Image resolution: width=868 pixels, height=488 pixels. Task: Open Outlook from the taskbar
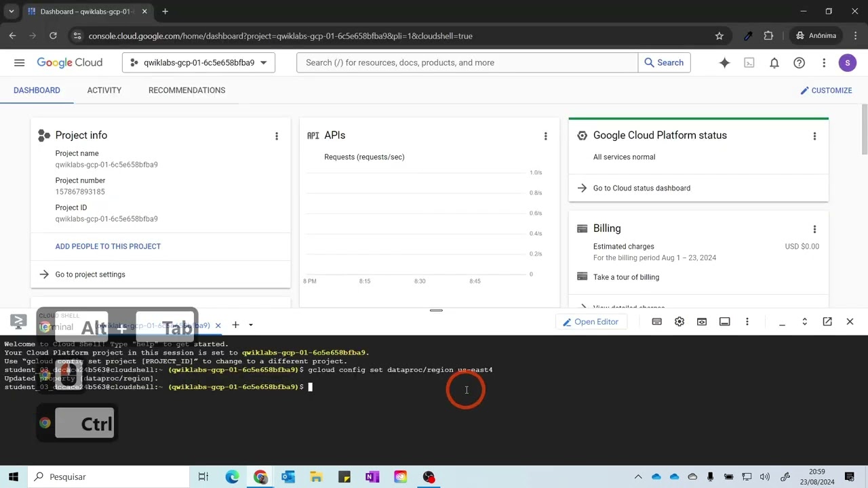[x=288, y=476]
